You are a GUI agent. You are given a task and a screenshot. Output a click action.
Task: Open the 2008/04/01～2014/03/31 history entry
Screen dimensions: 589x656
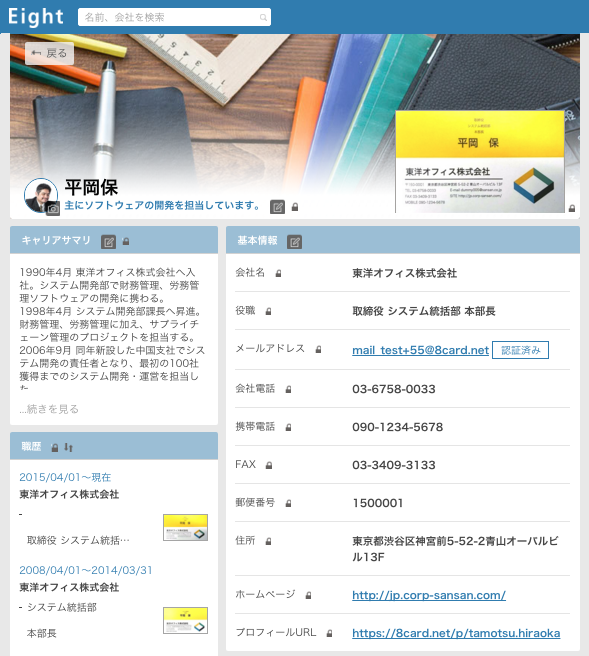[x=86, y=570]
